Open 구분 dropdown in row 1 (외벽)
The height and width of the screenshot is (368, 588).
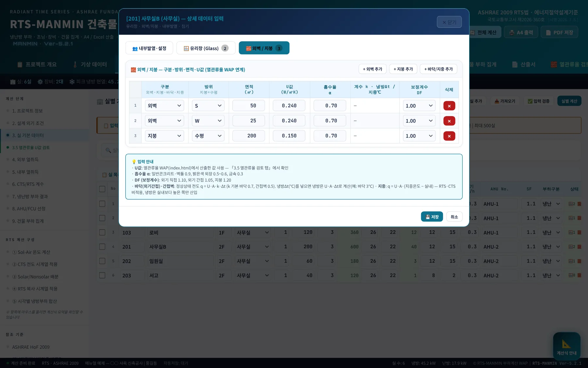pyautogui.click(x=164, y=106)
